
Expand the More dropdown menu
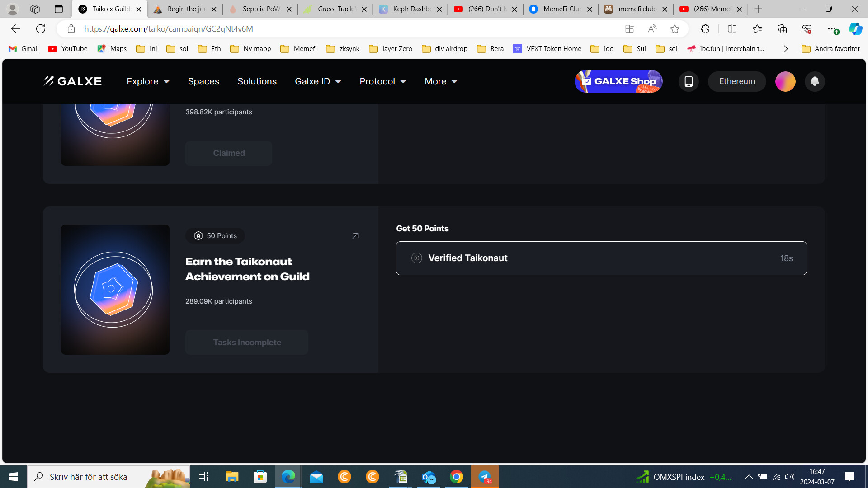point(441,81)
